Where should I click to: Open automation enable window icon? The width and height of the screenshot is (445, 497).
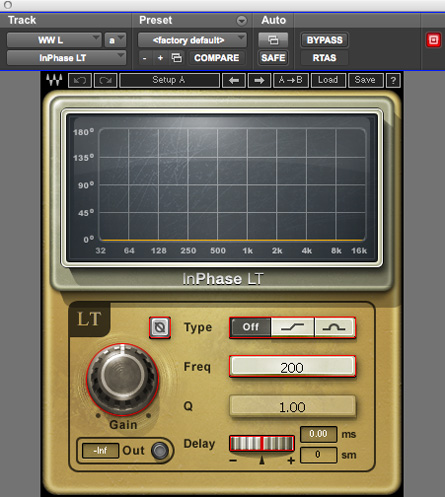click(x=273, y=40)
